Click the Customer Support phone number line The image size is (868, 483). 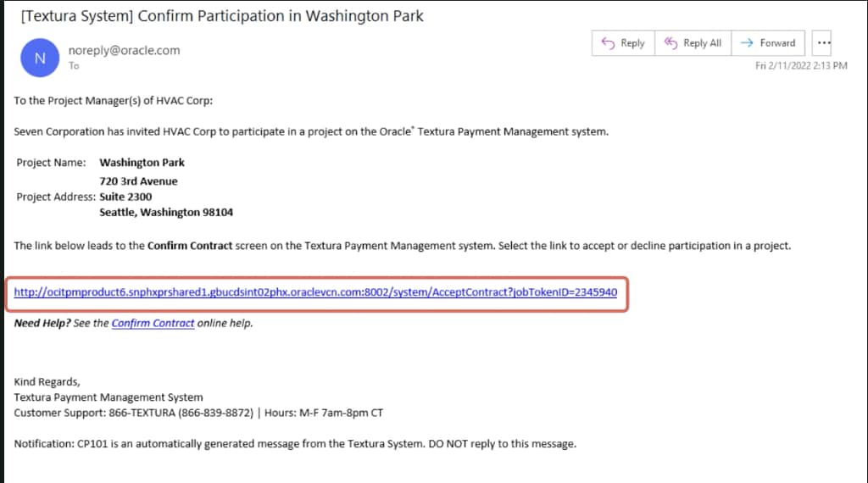pos(198,413)
